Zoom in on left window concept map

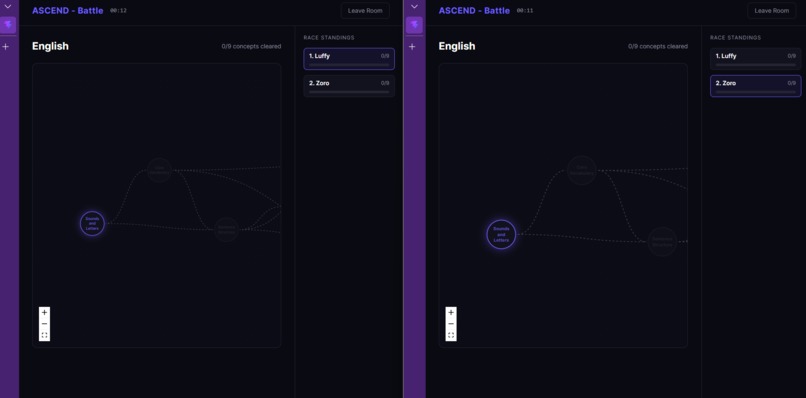point(44,313)
